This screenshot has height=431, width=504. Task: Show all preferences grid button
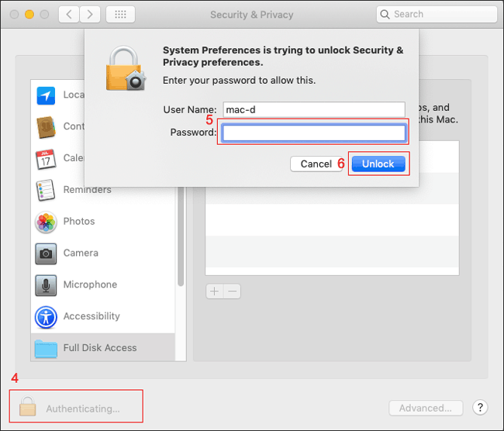coord(119,14)
